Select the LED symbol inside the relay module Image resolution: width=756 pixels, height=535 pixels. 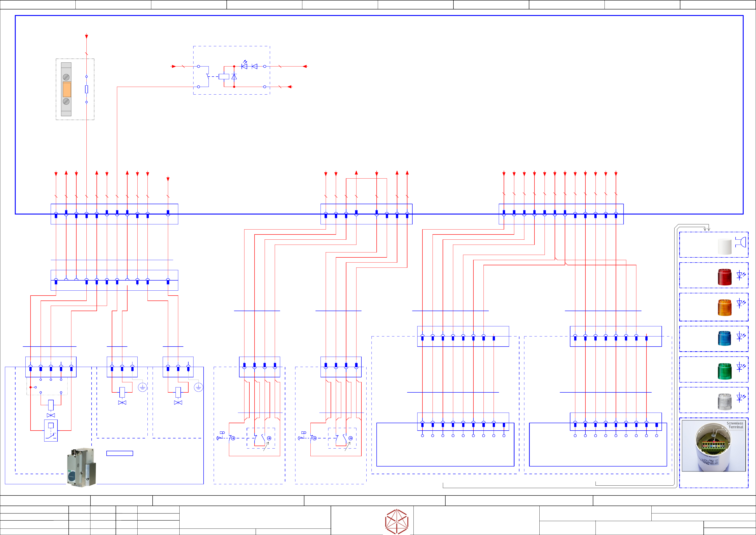pyautogui.click(x=244, y=66)
